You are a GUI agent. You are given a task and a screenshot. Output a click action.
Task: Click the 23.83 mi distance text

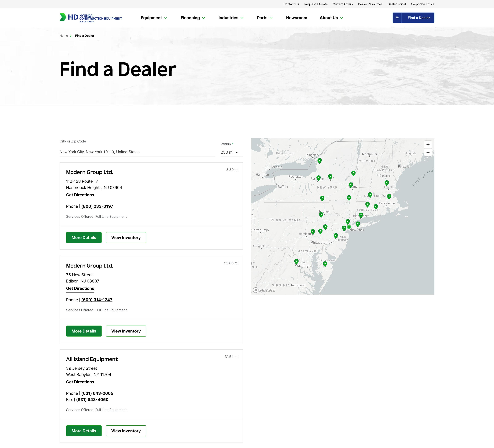click(x=231, y=263)
